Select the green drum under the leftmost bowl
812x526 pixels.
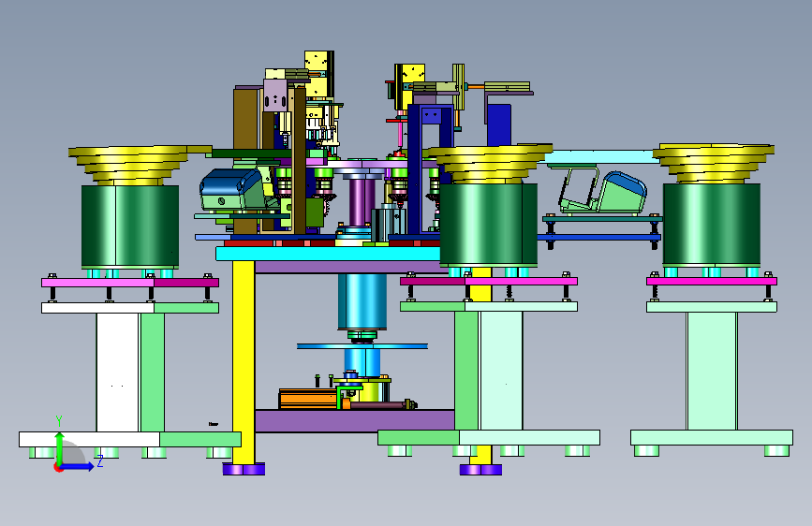[x=130, y=226]
